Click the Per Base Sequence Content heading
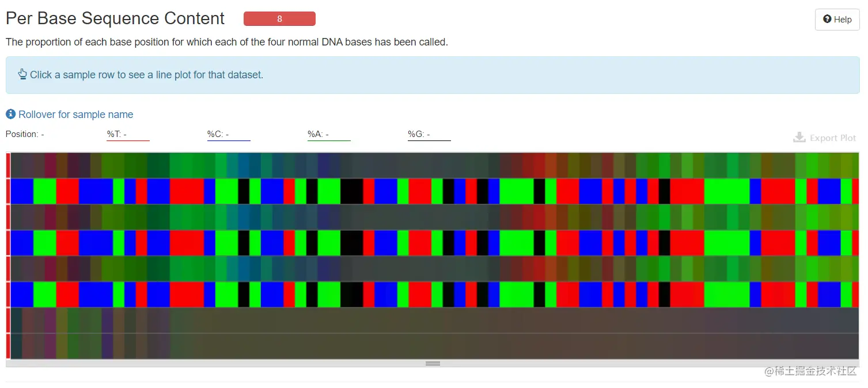 coord(115,18)
